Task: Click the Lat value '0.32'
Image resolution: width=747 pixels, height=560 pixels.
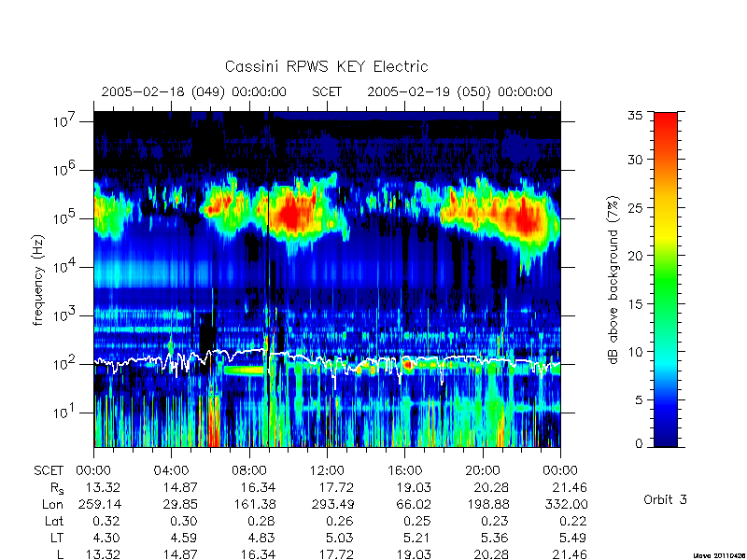Action: (x=106, y=521)
